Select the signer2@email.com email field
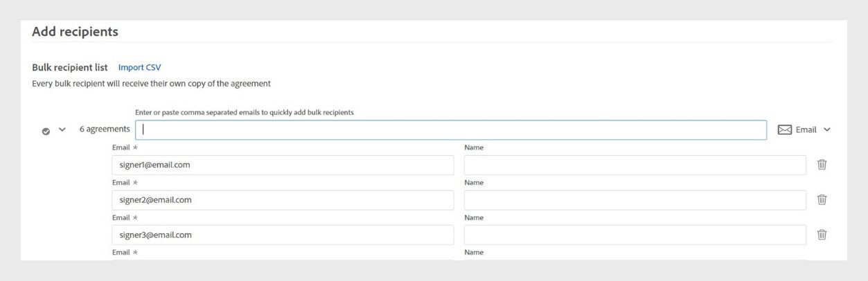 click(x=283, y=200)
